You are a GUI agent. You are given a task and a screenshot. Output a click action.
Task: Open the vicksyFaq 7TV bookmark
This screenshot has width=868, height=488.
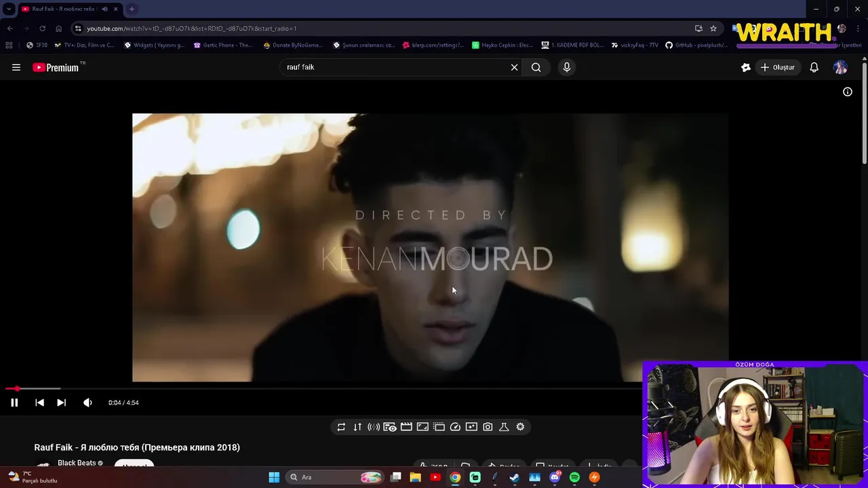click(x=634, y=45)
